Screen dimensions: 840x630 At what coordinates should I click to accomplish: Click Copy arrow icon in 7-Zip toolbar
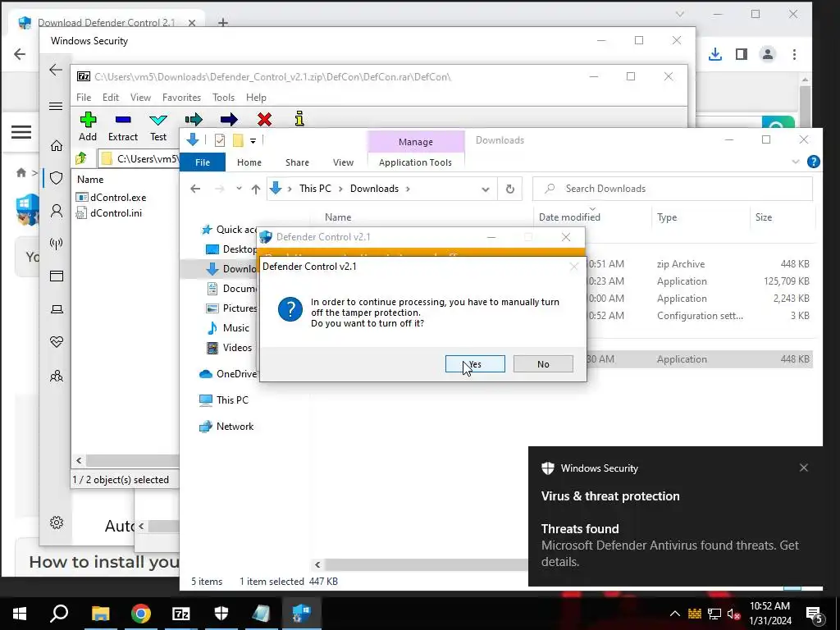pos(194,119)
